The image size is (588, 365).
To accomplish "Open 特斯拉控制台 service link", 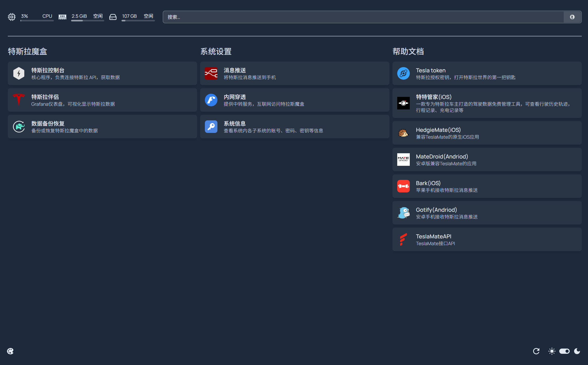I will click(x=102, y=73).
